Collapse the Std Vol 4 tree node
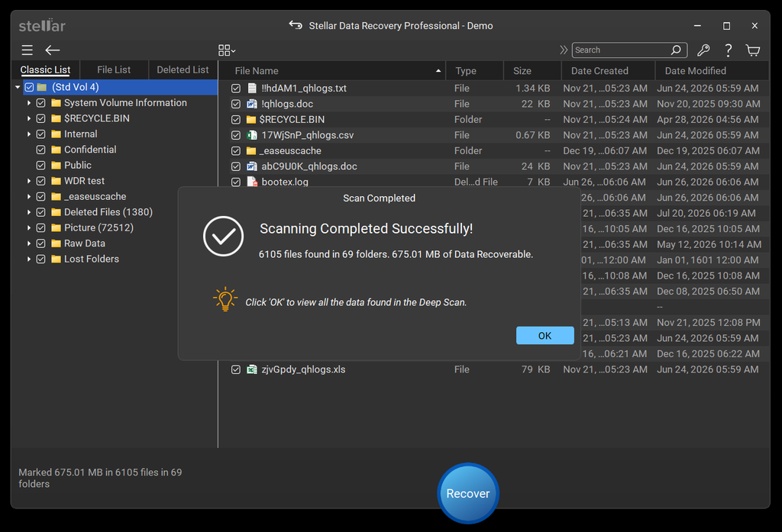Screen dimensions: 782x532 [x=18, y=87]
